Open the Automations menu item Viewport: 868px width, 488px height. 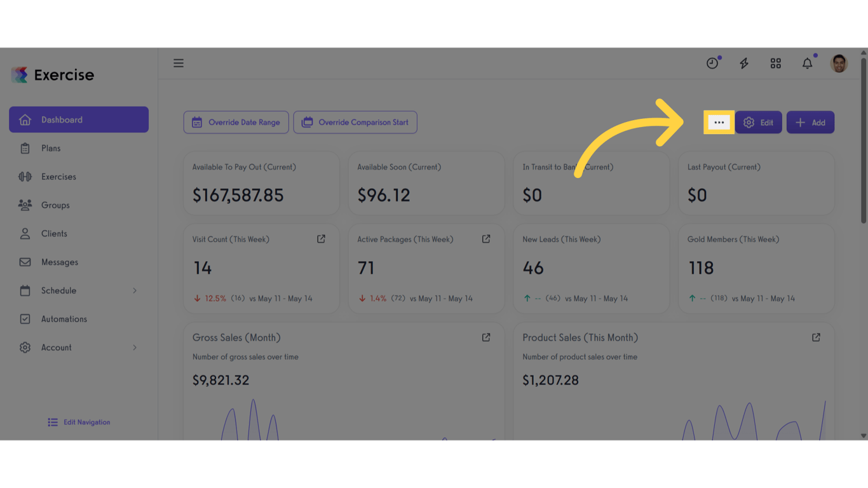[64, 319]
